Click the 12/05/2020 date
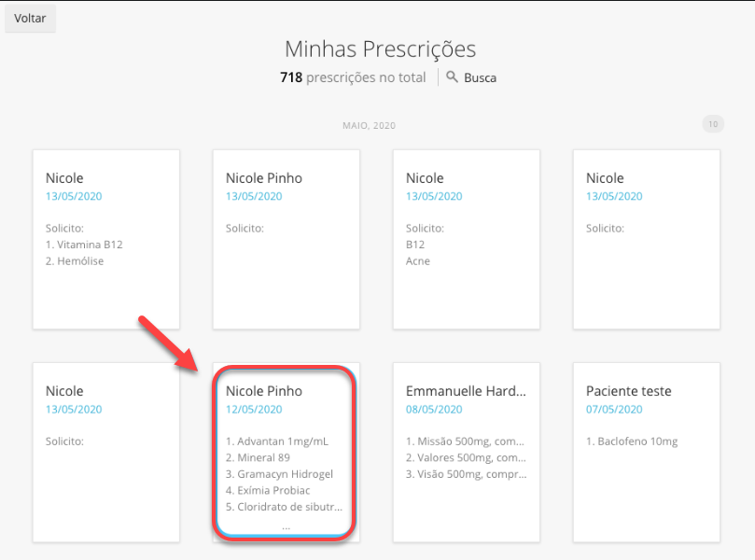755x560 pixels. tap(254, 409)
